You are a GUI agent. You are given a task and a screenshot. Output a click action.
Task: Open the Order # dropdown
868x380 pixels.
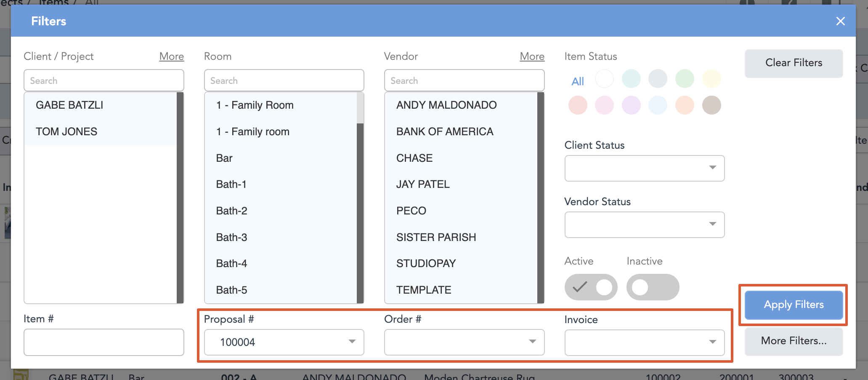464,342
